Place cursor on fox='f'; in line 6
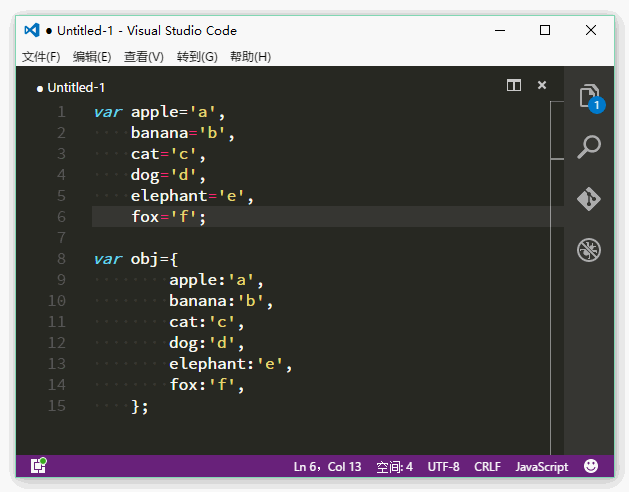The image size is (629, 492). (x=168, y=217)
